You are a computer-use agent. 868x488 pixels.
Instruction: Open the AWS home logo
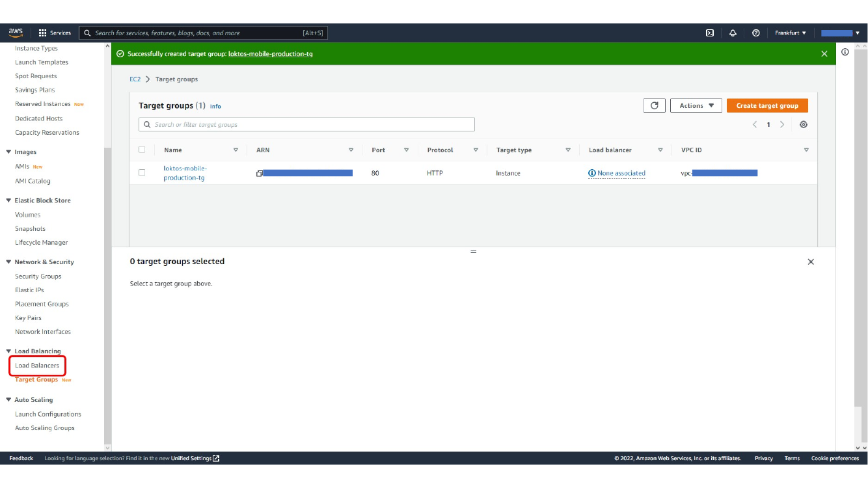click(16, 33)
